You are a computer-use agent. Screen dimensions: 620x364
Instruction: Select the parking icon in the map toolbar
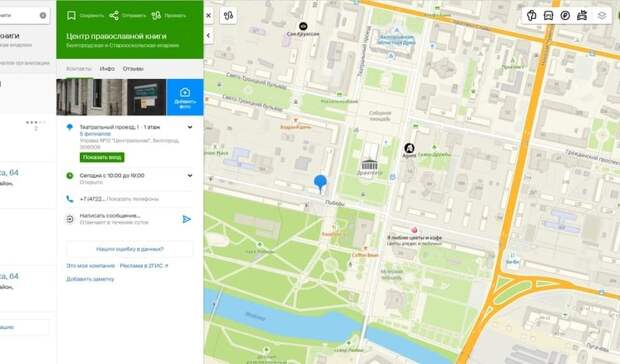pyautogui.click(x=565, y=15)
